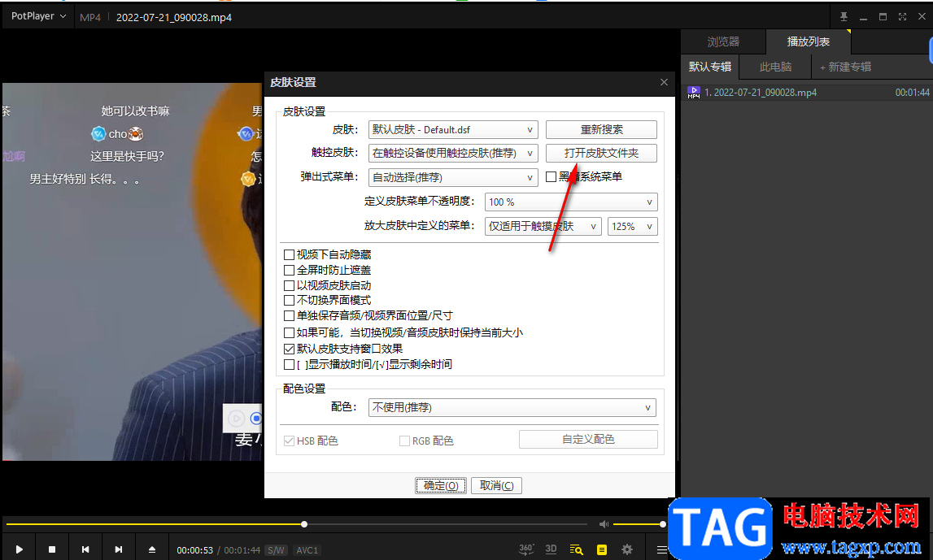Screen dimensions: 933x560
Task: Open the 弹出式菜单 auto-select dropdown
Action: tap(453, 177)
